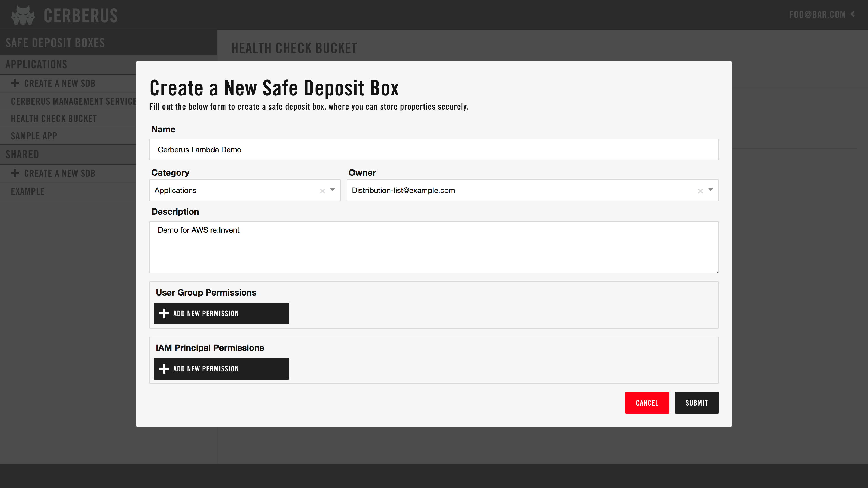The height and width of the screenshot is (488, 868).
Task: Click the CERBERUS title text in header
Action: point(81,15)
